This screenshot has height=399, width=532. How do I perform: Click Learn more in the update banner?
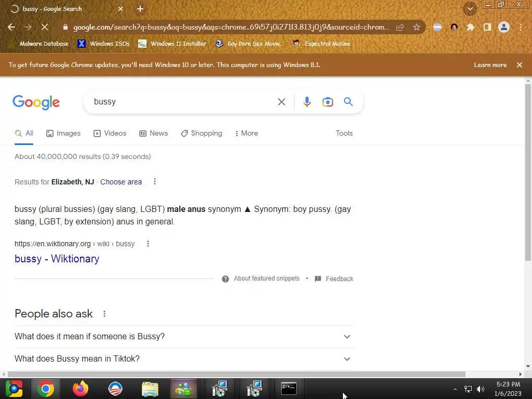490,65
